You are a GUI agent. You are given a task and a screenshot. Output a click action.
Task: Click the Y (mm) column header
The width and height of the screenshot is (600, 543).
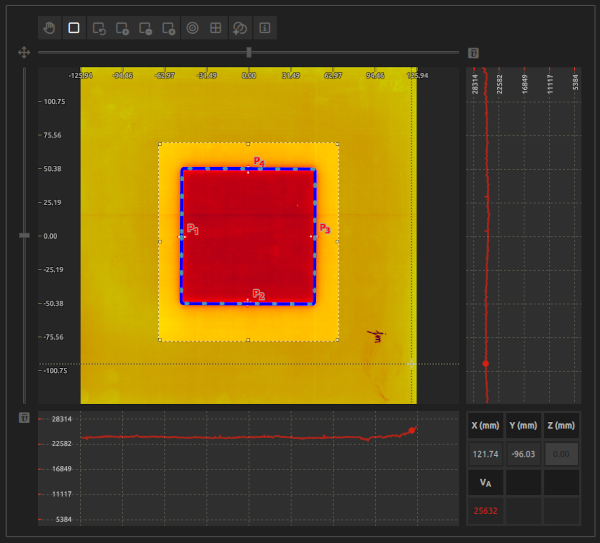[x=523, y=426]
